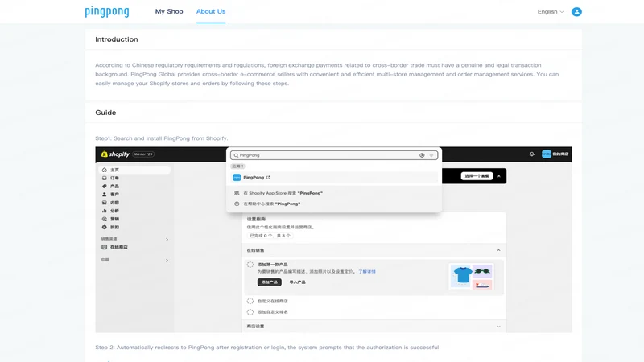Toggle the 自定义在线商店 circle checkbox
This screenshot has height=362, width=644.
click(x=250, y=301)
